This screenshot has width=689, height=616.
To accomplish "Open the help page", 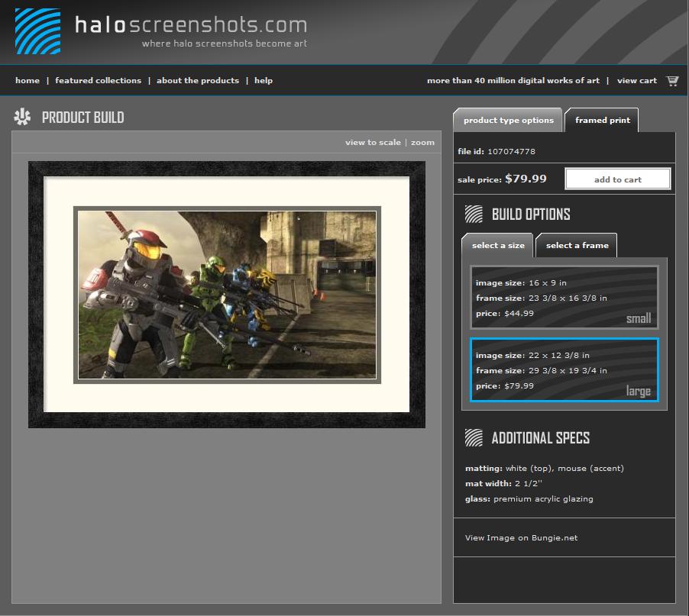I will tap(264, 80).
